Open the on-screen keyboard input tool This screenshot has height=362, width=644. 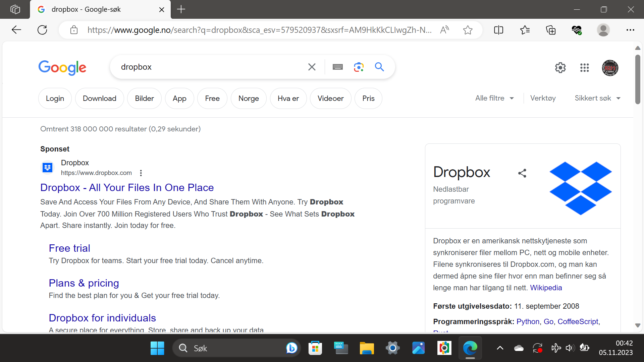click(337, 67)
